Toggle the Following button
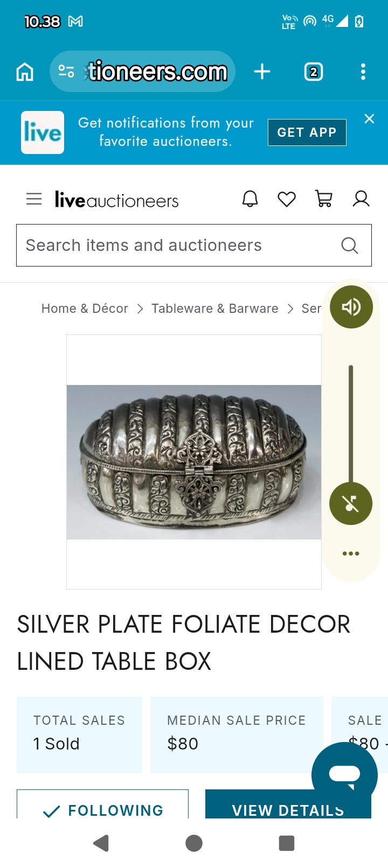The image size is (388, 868). [102, 805]
